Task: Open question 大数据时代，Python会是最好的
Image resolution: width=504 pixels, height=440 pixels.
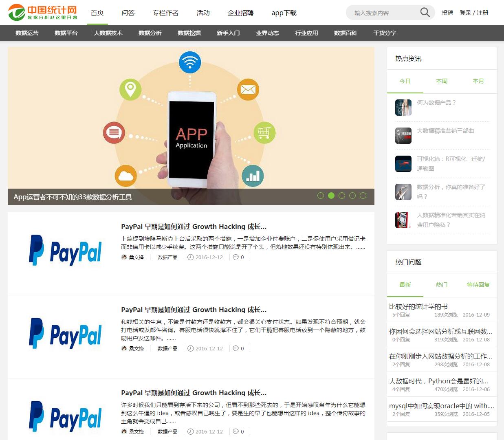Action: (x=438, y=381)
